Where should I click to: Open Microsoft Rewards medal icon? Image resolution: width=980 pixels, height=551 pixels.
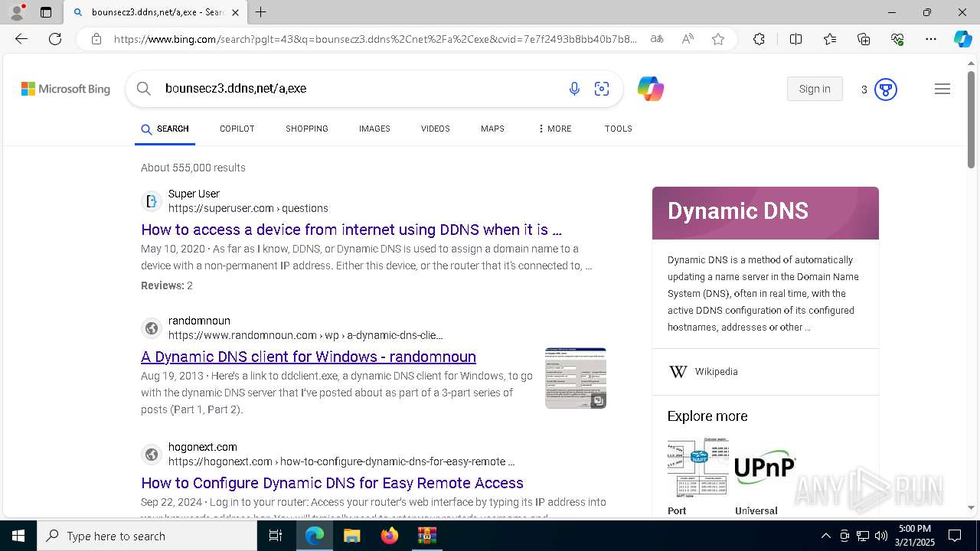[x=886, y=90]
